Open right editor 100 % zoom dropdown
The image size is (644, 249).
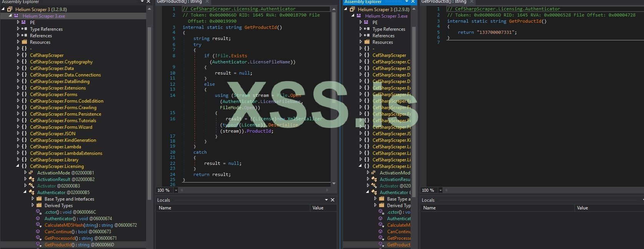(x=441, y=190)
